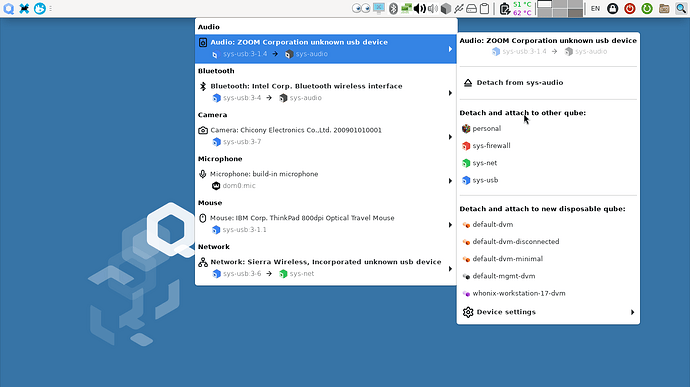Viewport: 690px width, 387px height.
Task: Attach to default-dvm-minimal disposable
Action: [548, 259]
